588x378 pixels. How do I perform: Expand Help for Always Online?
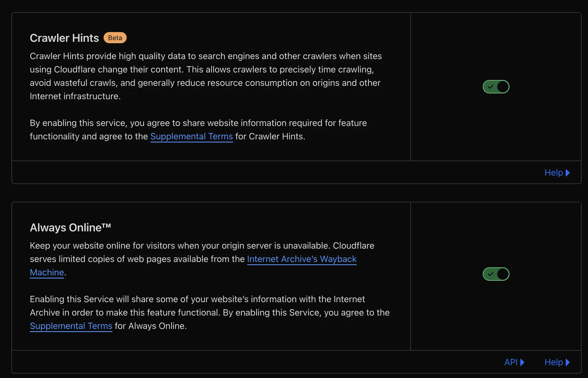click(557, 362)
